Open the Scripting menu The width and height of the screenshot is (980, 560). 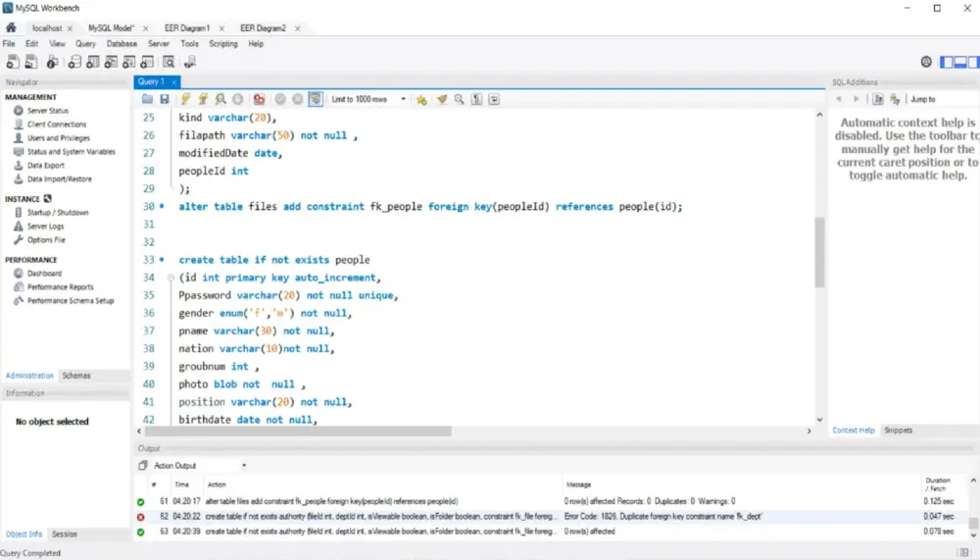point(223,44)
